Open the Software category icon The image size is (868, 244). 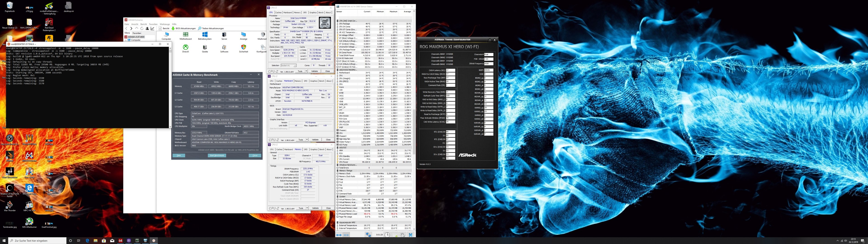224,49
